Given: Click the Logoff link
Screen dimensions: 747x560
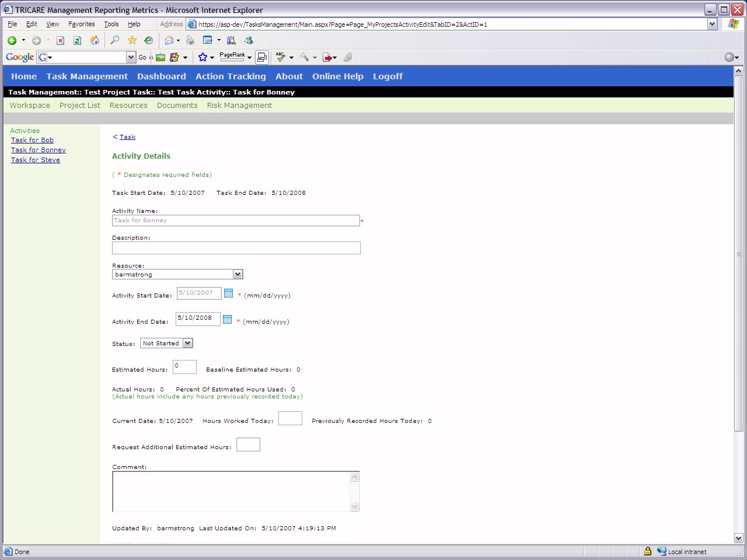Looking at the screenshot, I should [388, 76].
